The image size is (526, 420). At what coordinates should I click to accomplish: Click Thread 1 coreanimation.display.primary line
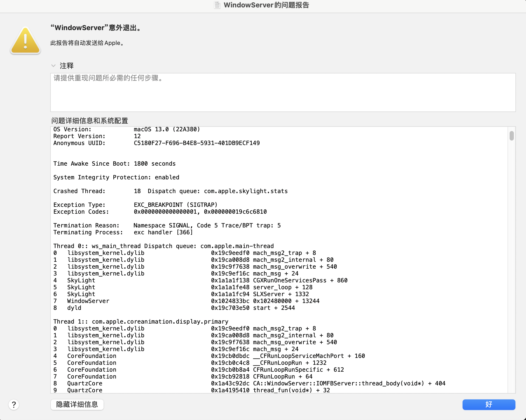pyautogui.click(x=141, y=321)
